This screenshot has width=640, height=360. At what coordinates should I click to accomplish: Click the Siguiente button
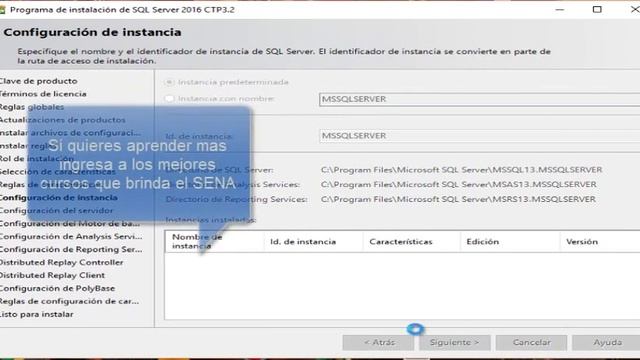click(x=455, y=342)
